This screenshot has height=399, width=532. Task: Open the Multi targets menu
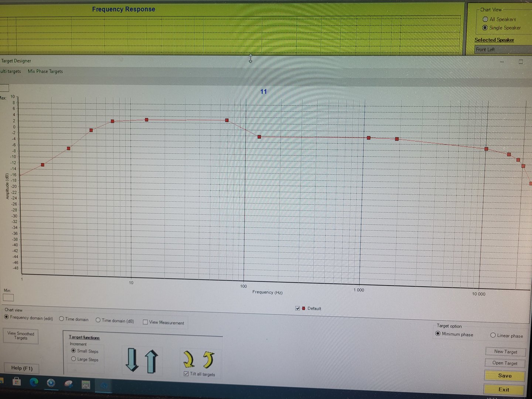tap(10, 71)
